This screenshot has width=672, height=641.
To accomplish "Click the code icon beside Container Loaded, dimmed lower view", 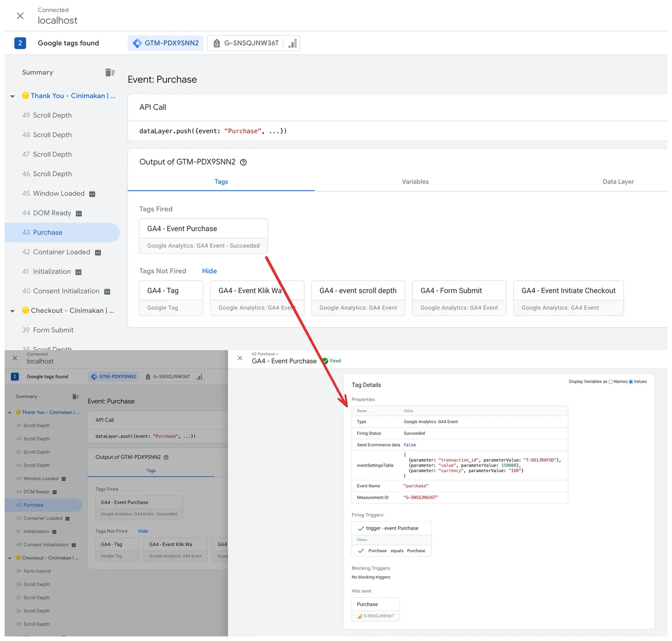I will coord(67,519).
